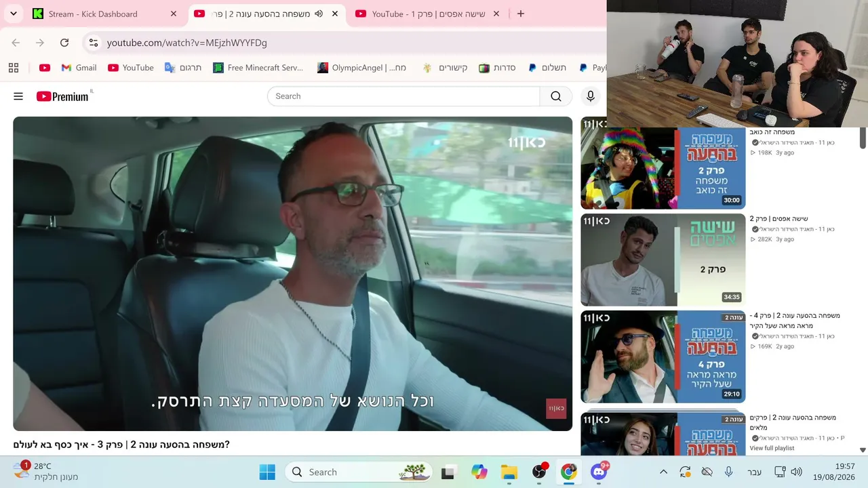
Task: Open the תרגום translate bookmark
Action: click(x=183, y=68)
